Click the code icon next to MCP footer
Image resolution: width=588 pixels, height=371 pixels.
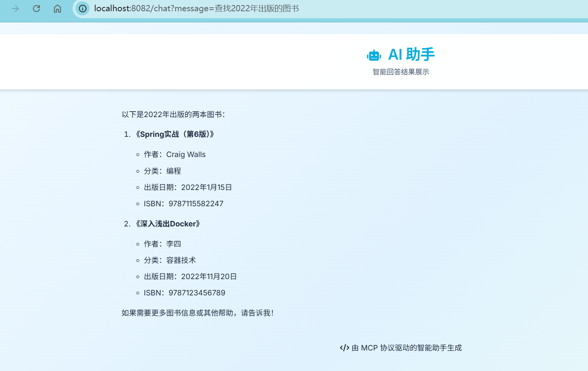pos(344,348)
